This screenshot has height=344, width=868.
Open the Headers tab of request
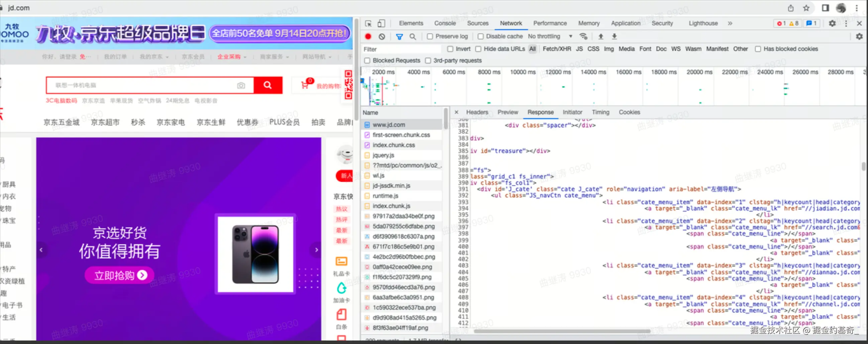pyautogui.click(x=477, y=112)
